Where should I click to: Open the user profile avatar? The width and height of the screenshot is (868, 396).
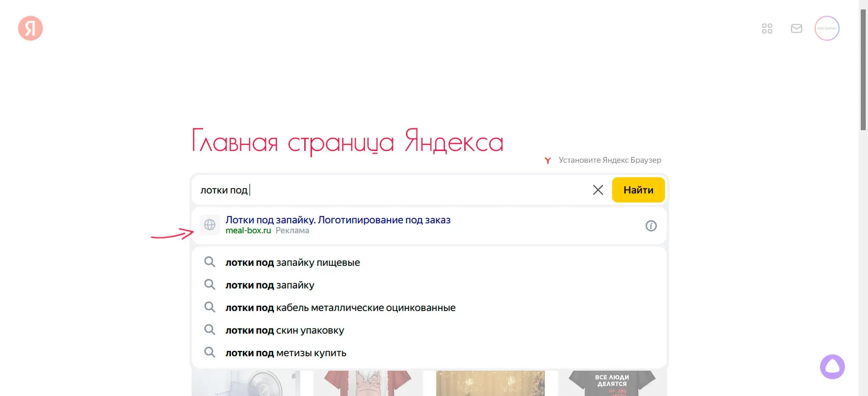[x=826, y=29]
